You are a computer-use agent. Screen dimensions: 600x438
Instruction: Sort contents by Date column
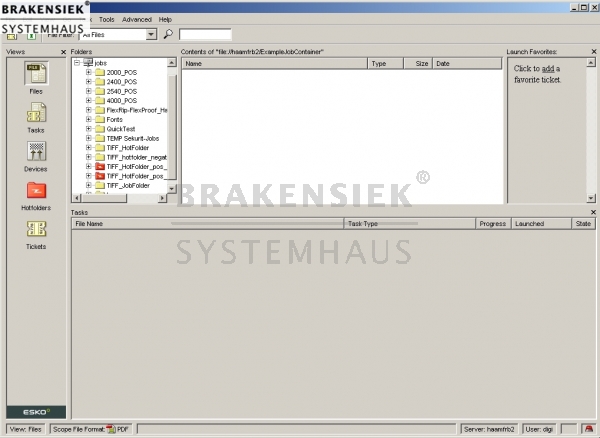tap(467, 64)
